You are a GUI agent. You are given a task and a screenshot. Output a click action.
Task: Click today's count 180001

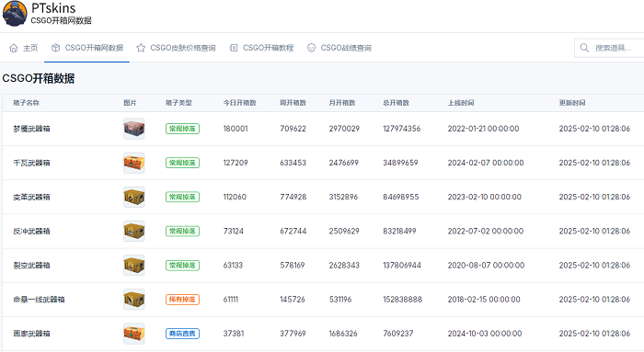(x=236, y=129)
